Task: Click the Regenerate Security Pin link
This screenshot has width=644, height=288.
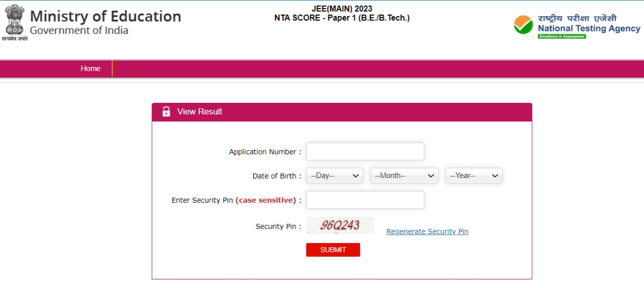Action: (x=427, y=232)
